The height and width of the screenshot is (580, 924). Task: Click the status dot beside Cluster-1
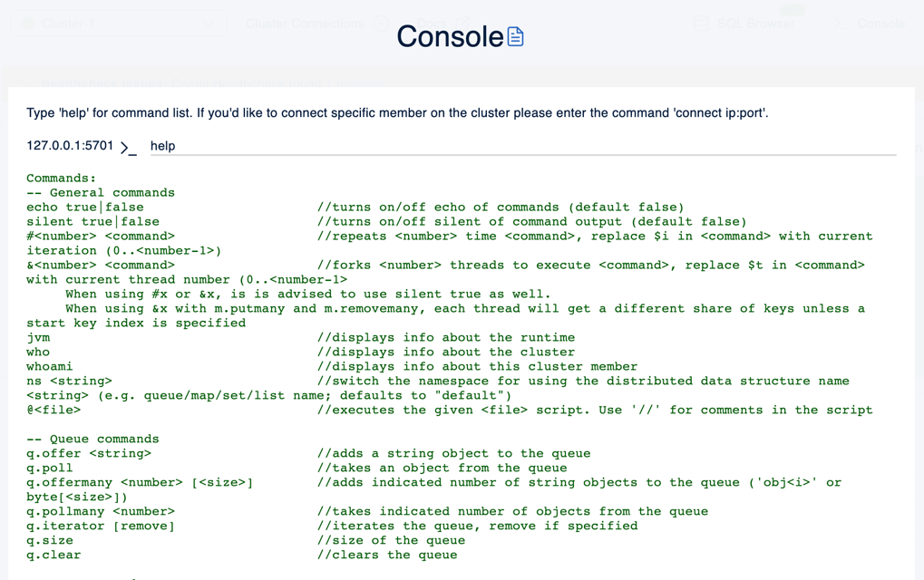point(29,23)
